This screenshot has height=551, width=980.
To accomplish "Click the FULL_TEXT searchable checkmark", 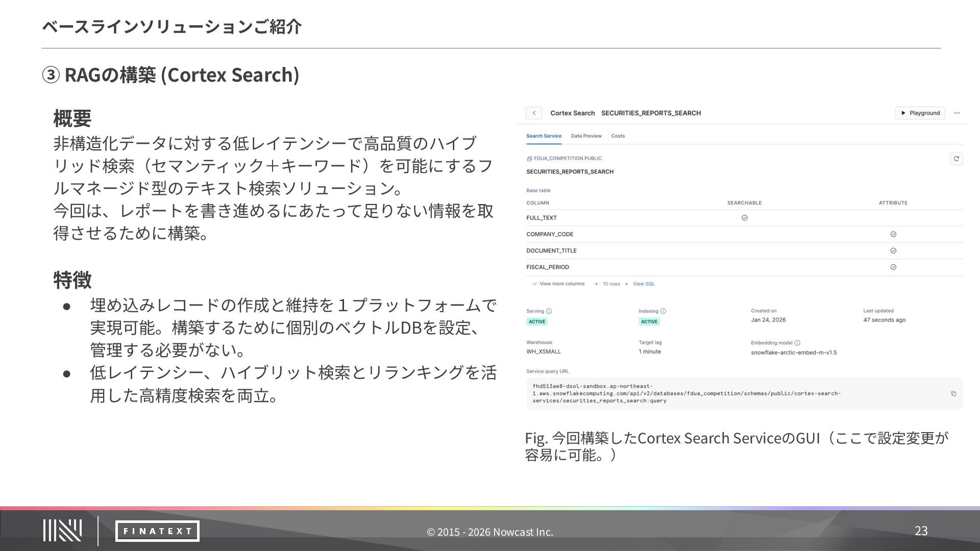I will (x=744, y=218).
